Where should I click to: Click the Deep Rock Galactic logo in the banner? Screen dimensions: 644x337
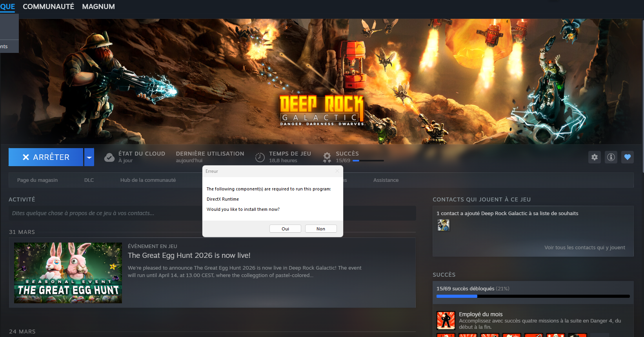pyautogui.click(x=322, y=111)
